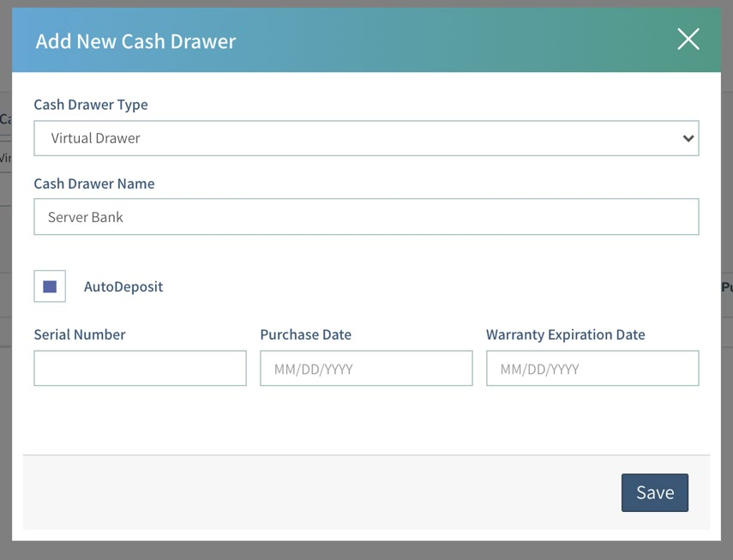
Task: Click the 'Add New Cash Drawer' title
Action: pyautogui.click(x=135, y=41)
